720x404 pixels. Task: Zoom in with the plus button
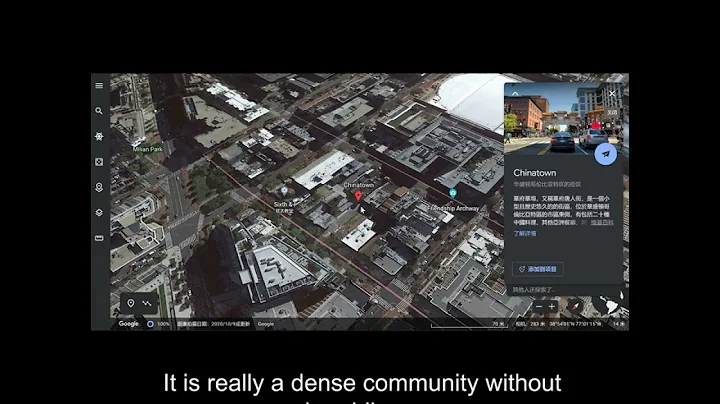pyautogui.click(x=551, y=307)
